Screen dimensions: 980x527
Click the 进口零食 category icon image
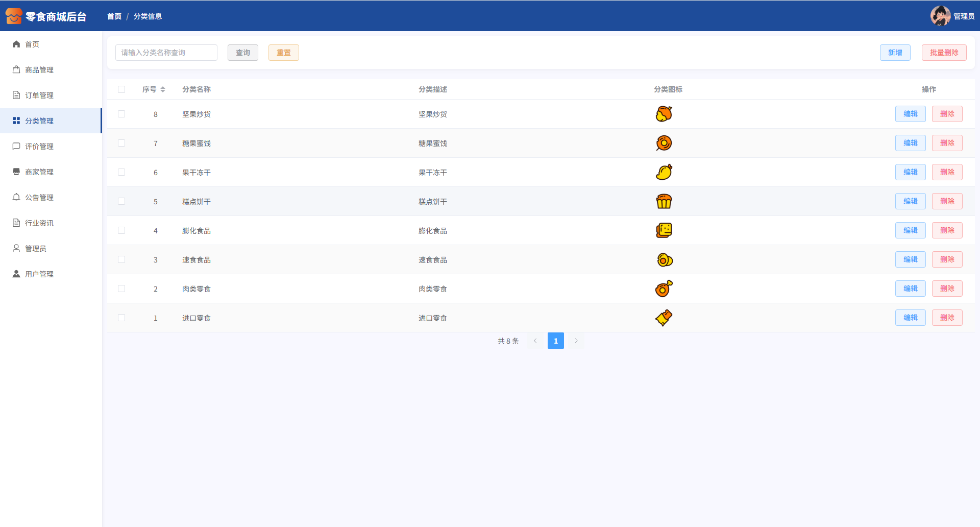click(x=664, y=318)
